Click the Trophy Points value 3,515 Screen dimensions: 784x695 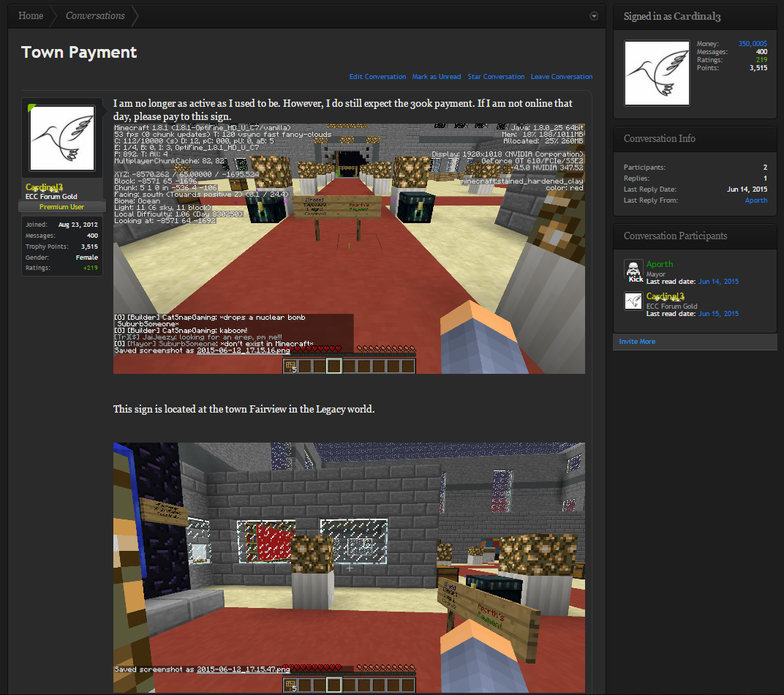(x=89, y=247)
